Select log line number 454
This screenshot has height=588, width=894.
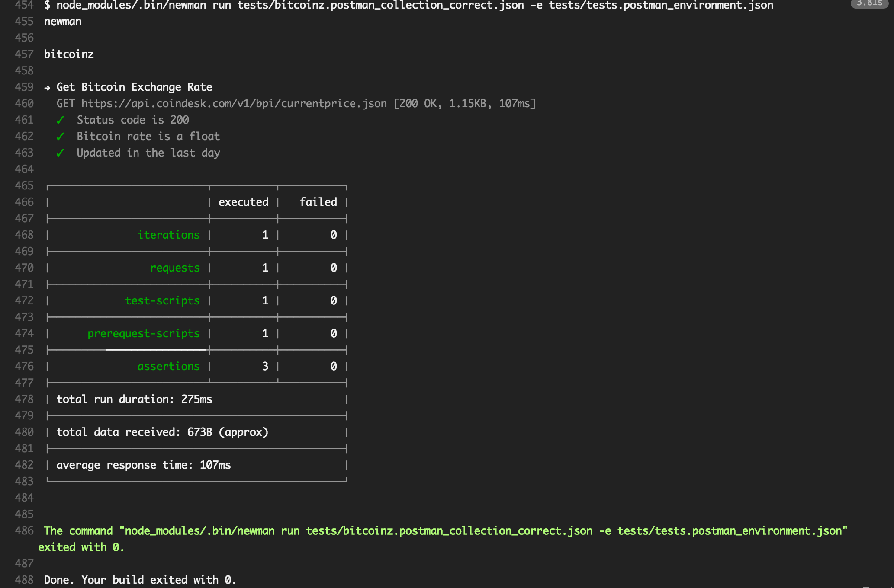pos(24,5)
